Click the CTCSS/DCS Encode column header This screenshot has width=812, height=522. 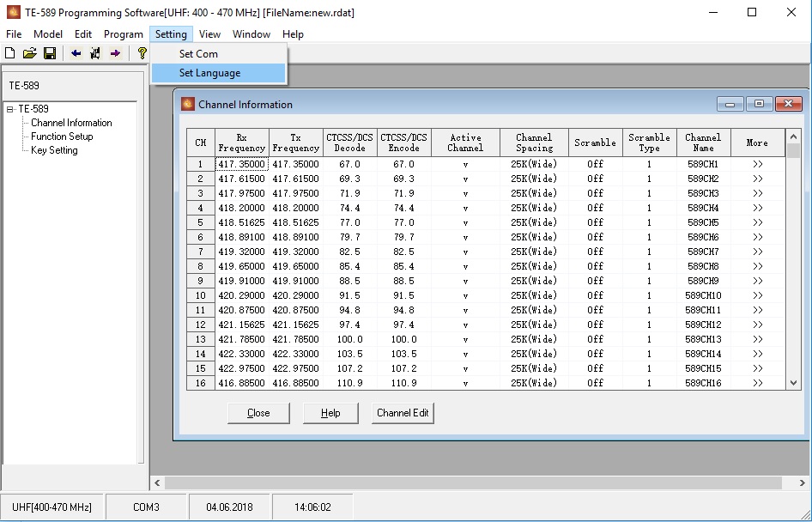pos(404,143)
